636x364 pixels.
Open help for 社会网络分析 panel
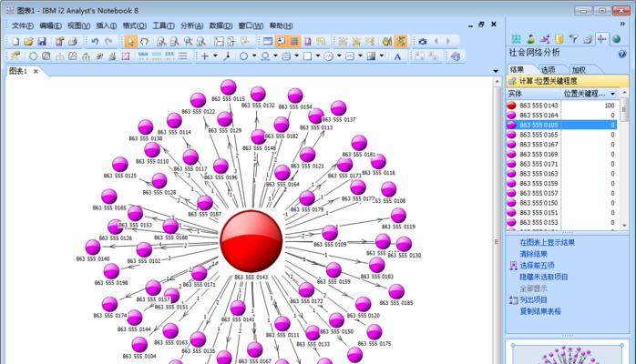click(621, 54)
